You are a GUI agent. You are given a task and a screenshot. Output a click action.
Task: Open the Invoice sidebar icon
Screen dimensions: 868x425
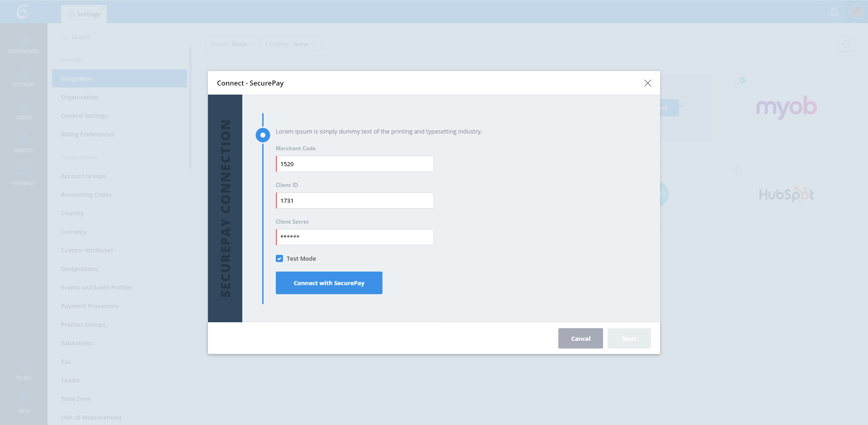click(x=24, y=142)
